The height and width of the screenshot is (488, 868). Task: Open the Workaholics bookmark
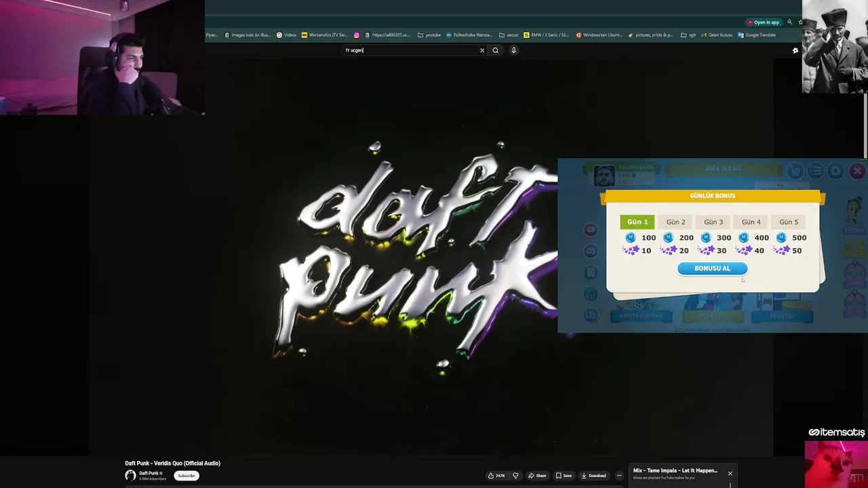click(325, 35)
